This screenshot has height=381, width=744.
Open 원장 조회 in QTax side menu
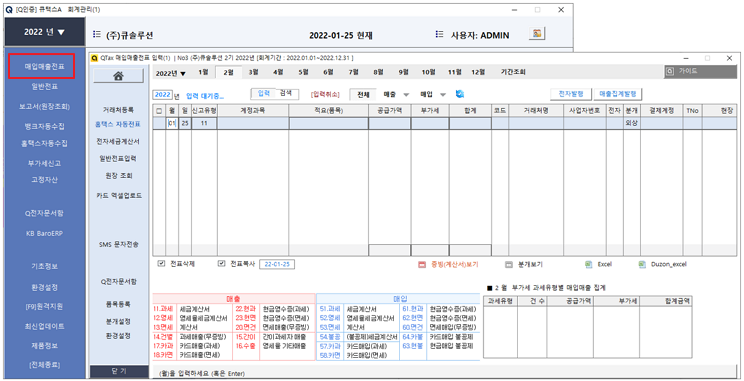point(118,176)
